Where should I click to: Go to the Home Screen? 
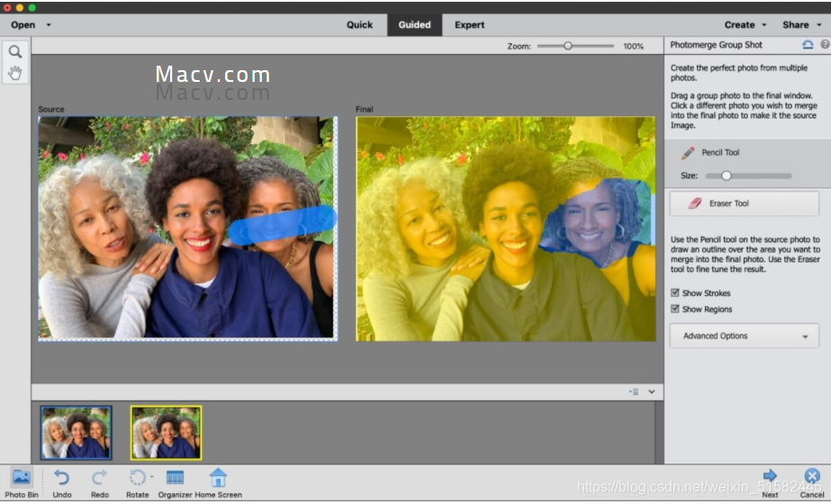pos(218,482)
